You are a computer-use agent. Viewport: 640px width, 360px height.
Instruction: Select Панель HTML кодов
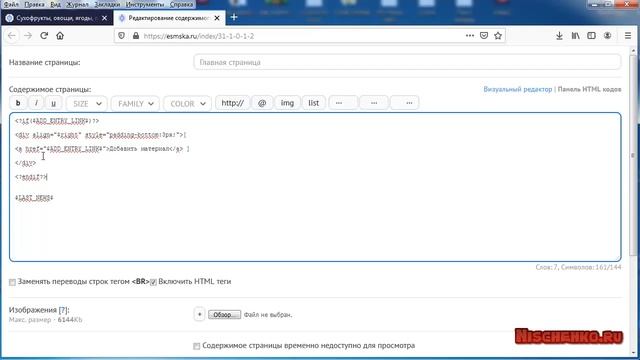tap(589, 89)
